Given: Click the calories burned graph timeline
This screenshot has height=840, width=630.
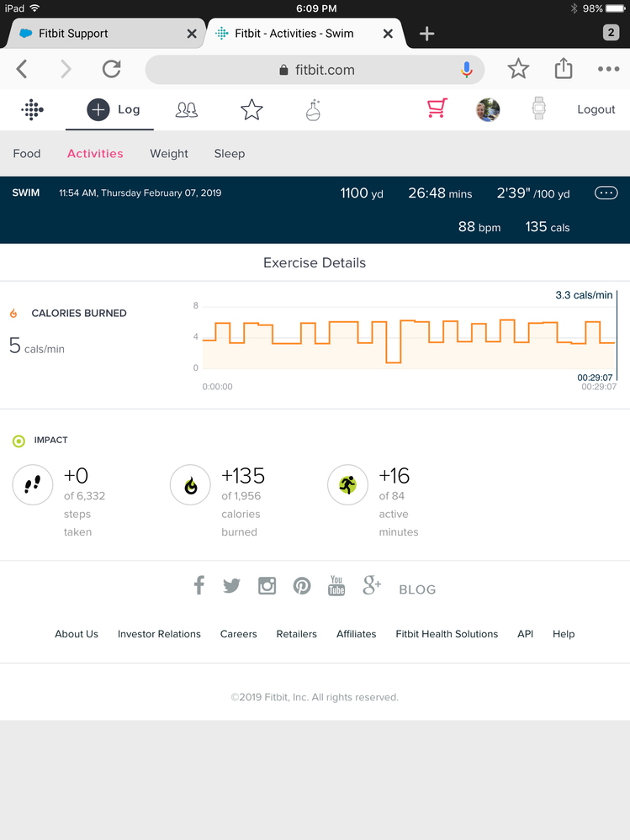Looking at the screenshot, I should click(408, 337).
